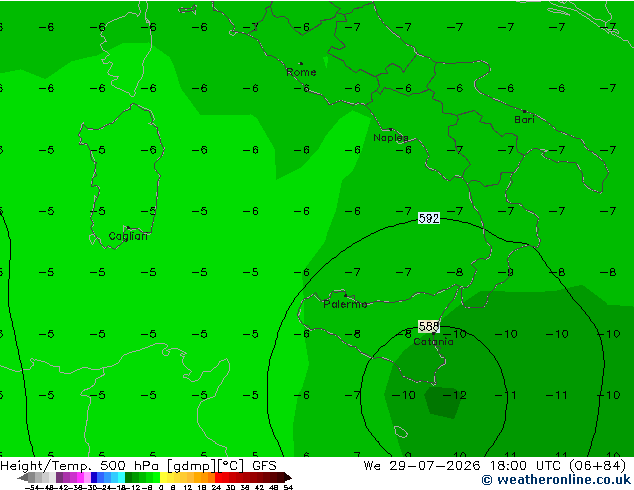Click the 54 label on the scale
The height and width of the screenshot is (490, 634).
[x=288, y=487]
